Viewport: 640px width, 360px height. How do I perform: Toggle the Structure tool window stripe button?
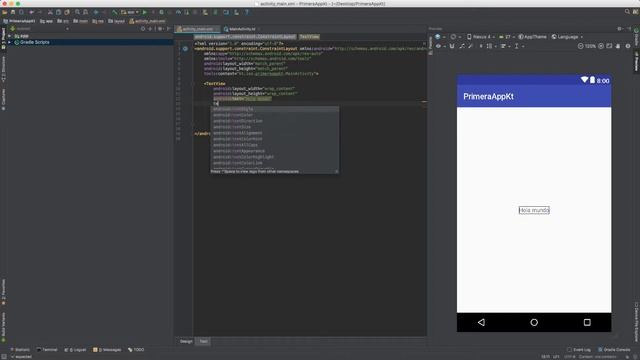[3, 69]
